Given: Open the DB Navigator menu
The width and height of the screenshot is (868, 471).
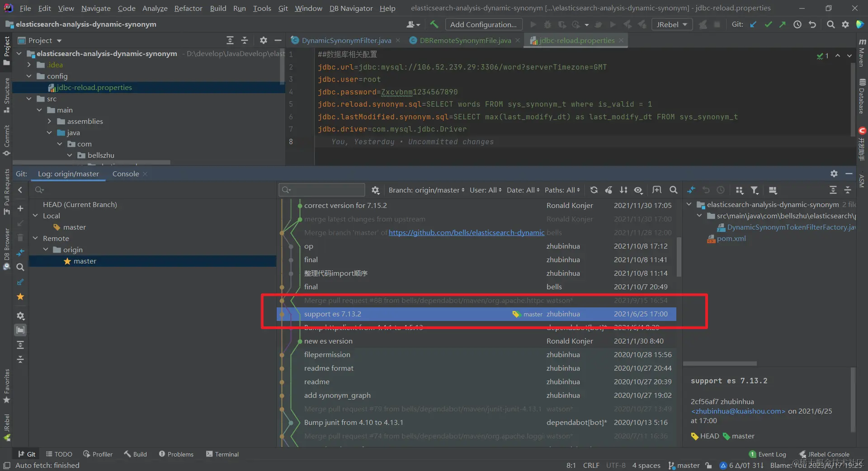Looking at the screenshot, I should [x=351, y=8].
